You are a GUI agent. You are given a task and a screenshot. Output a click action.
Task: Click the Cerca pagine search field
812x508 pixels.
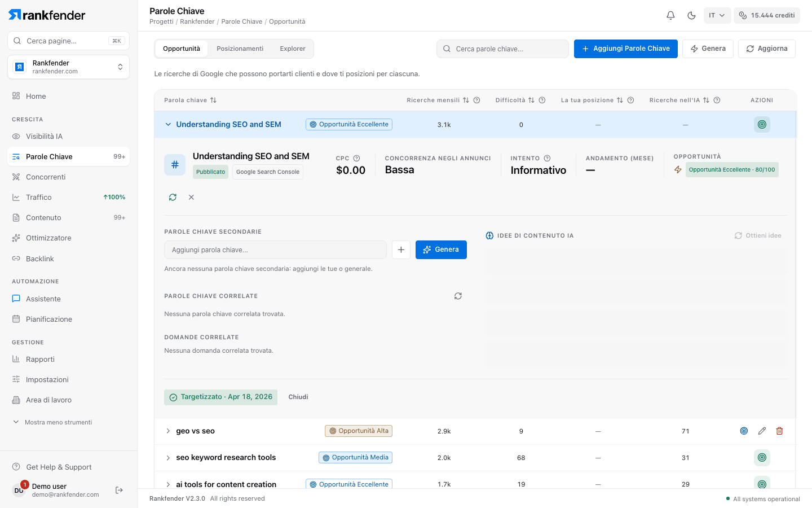point(69,41)
